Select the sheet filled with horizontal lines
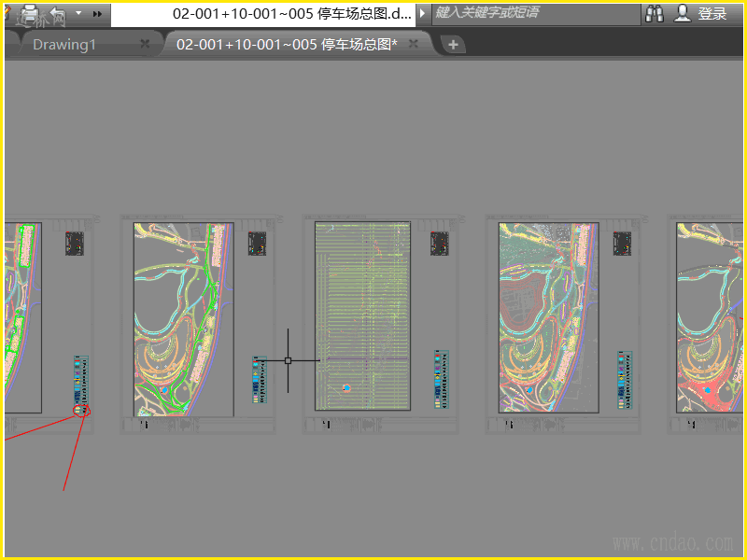 362,315
